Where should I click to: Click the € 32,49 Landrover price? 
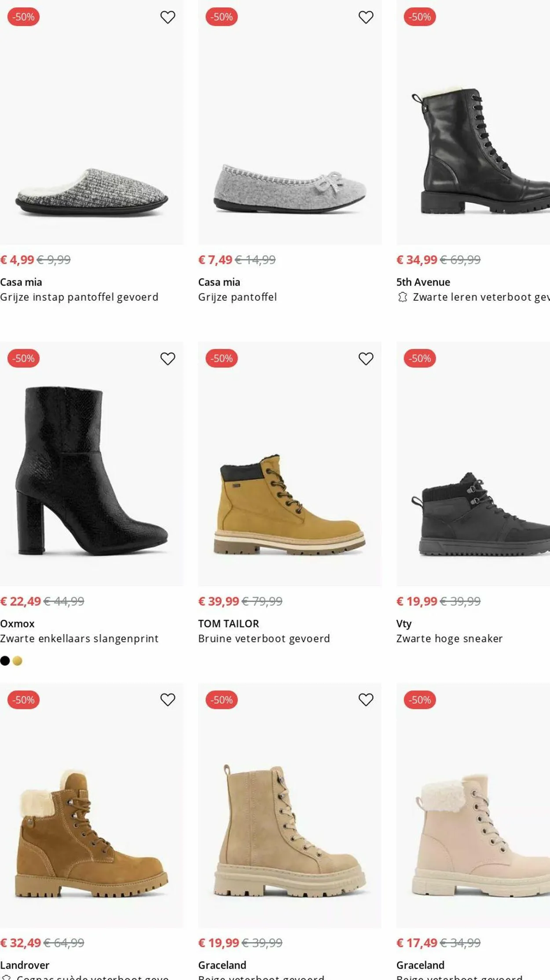pyautogui.click(x=21, y=943)
